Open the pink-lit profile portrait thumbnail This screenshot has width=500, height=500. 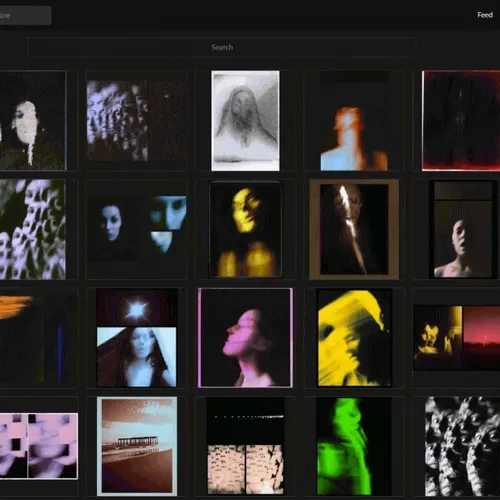click(245, 338)
